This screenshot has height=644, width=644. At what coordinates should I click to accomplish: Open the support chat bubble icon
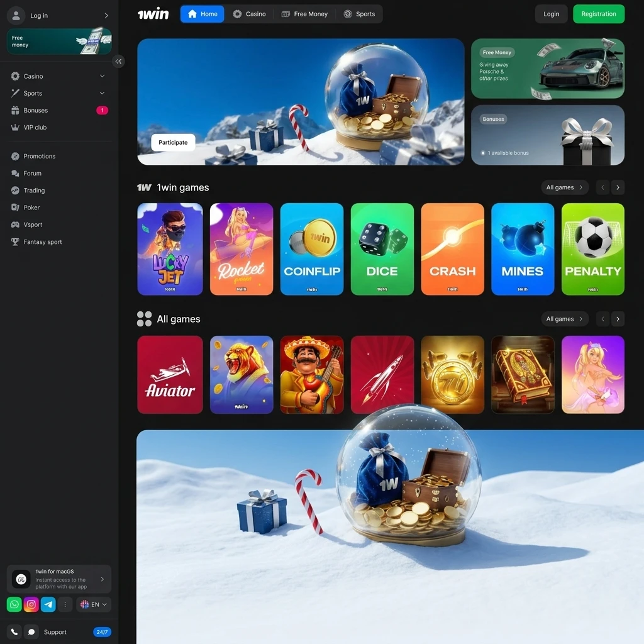point(31,632)
